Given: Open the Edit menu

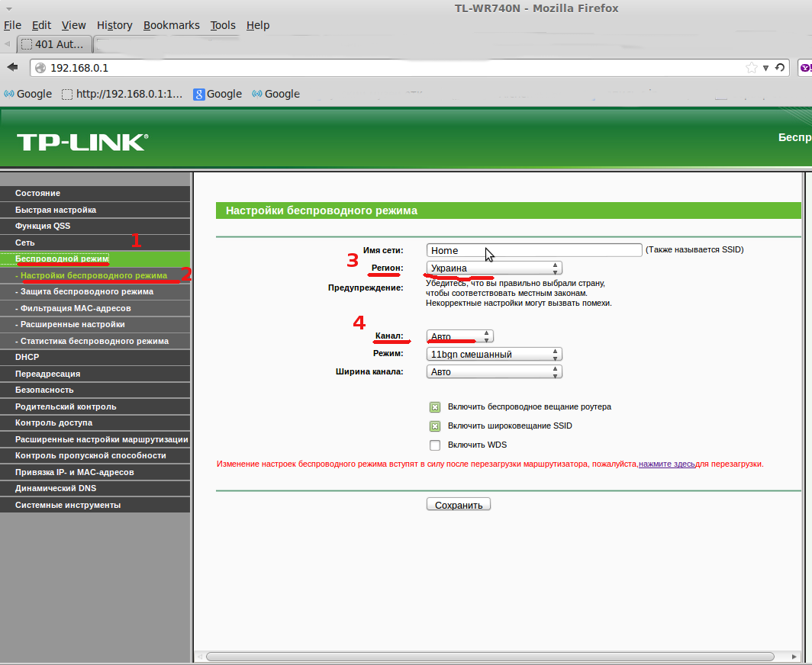Looking at the screenshot, I should pos(41,25).
